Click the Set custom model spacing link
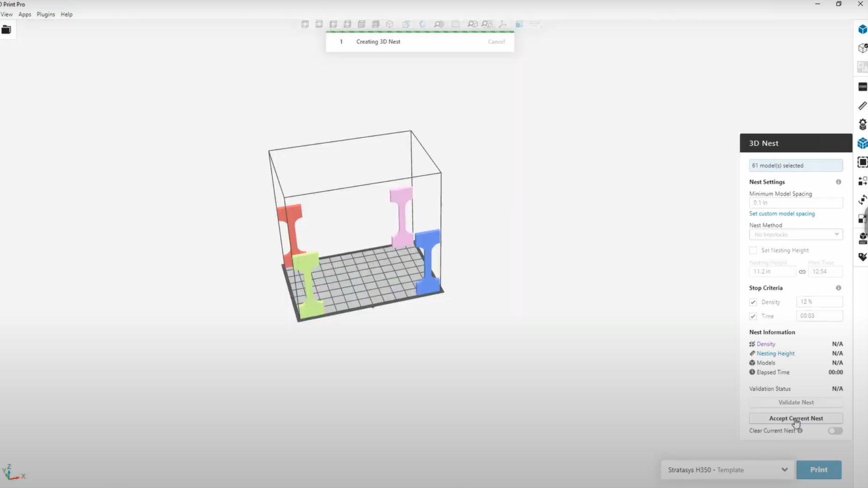Screen dimensions: 868x488 coord(782,213)
